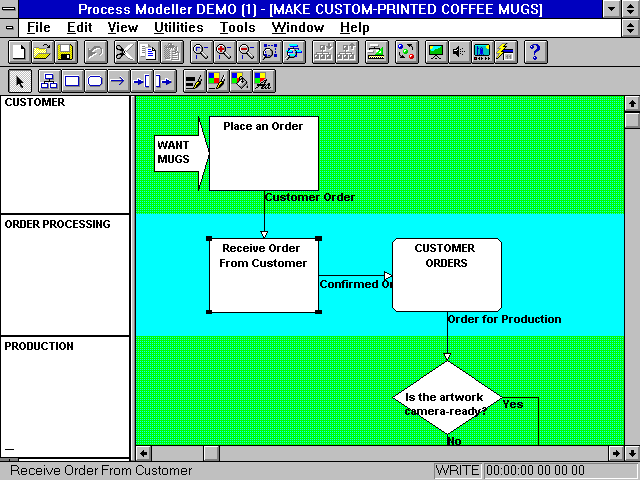
Task: Click the hierarchy diagram tool icon
Action: [x=49, y=82]
